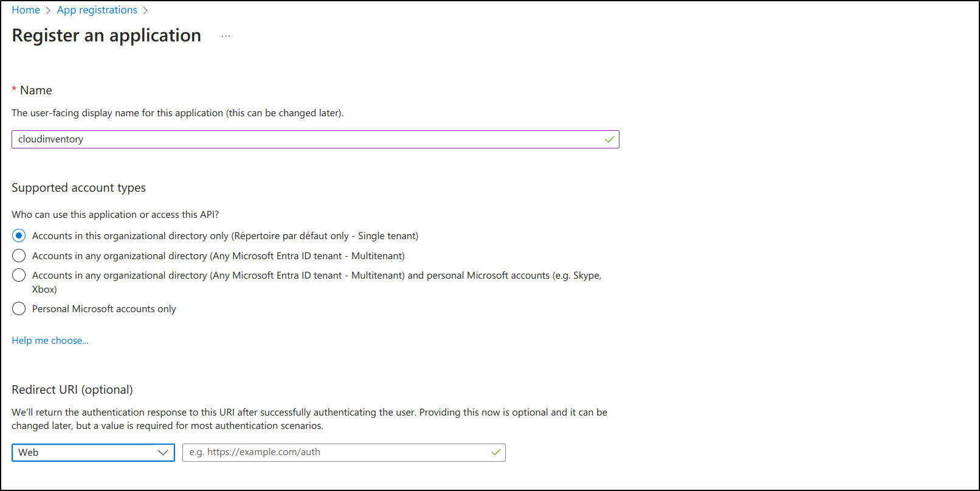This screenshot has height=491, width=980.
Task: Select Any Microsoft Entra ID tenant Multitenant only
Action: 19,256
